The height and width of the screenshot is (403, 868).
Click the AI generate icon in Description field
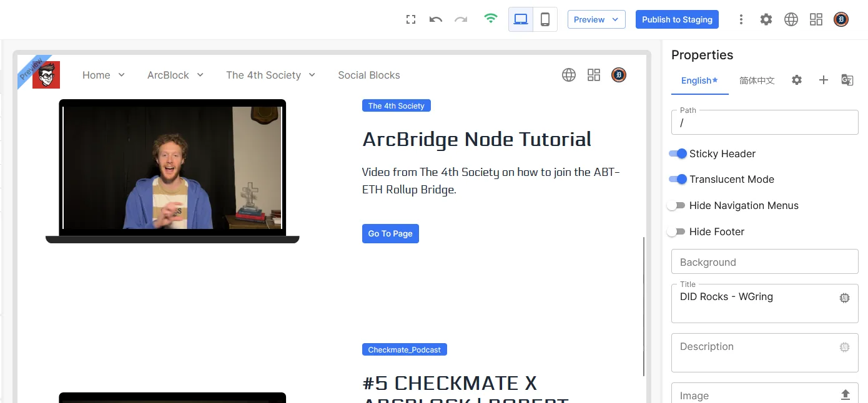point(845,347)
